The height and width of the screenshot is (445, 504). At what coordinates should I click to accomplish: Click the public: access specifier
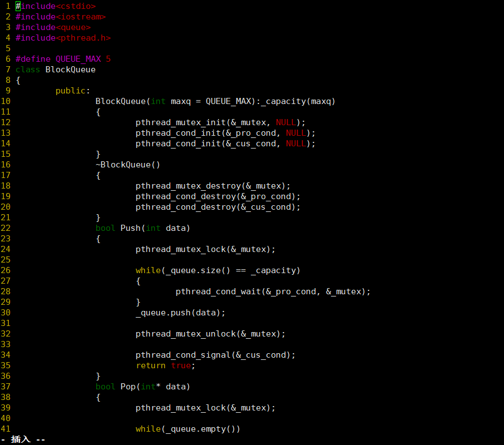click(73, 91)
